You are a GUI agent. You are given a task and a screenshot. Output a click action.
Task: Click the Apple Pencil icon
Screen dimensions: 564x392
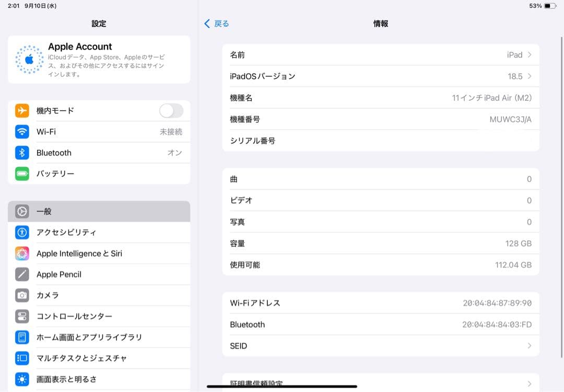[22, 274]
